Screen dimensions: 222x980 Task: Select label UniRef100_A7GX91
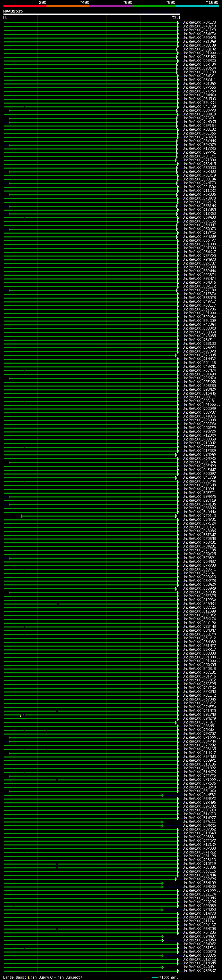[199, 118]
